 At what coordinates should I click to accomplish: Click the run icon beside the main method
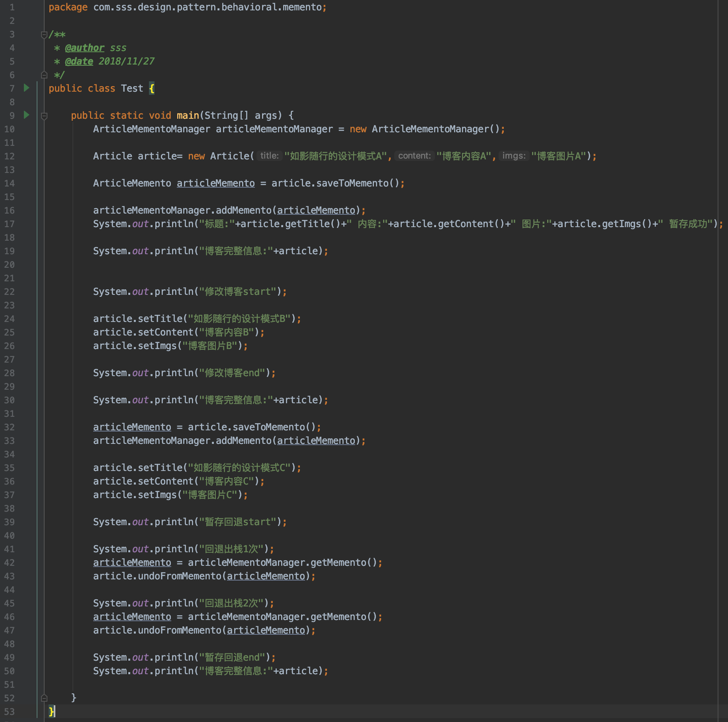pyautogui.click(x=27, y=115)
